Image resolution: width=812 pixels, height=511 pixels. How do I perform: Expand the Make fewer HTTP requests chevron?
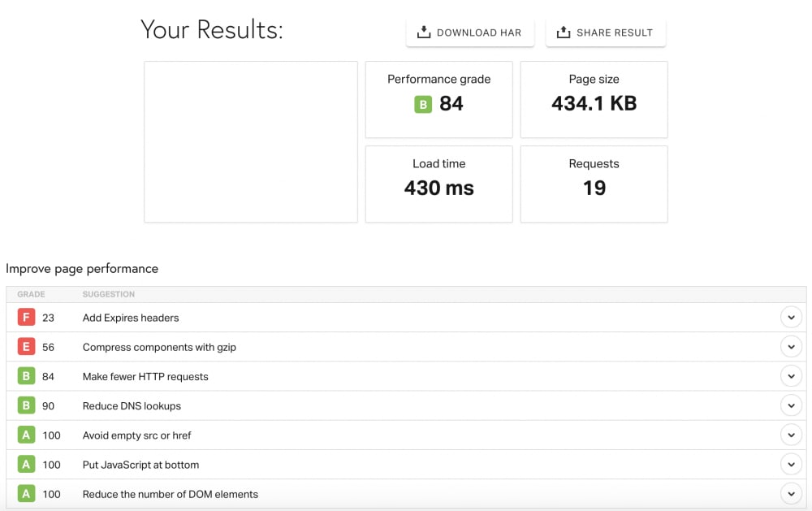click(790, 376)
